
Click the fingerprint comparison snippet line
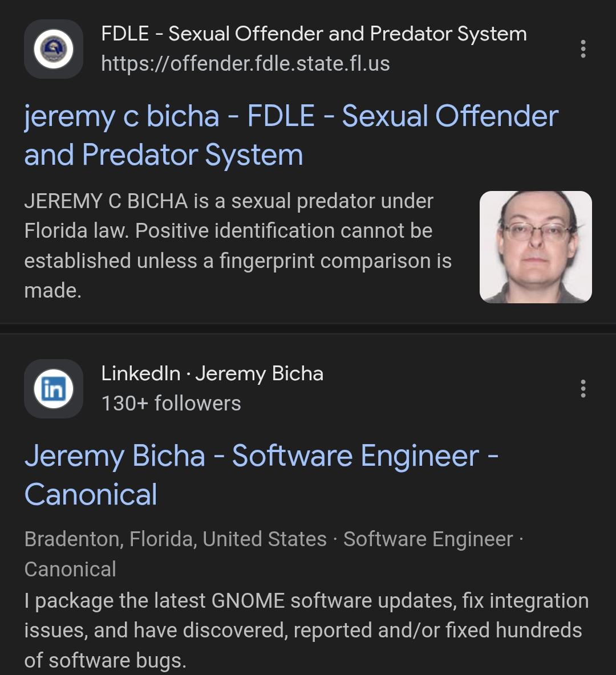(238, 261)
